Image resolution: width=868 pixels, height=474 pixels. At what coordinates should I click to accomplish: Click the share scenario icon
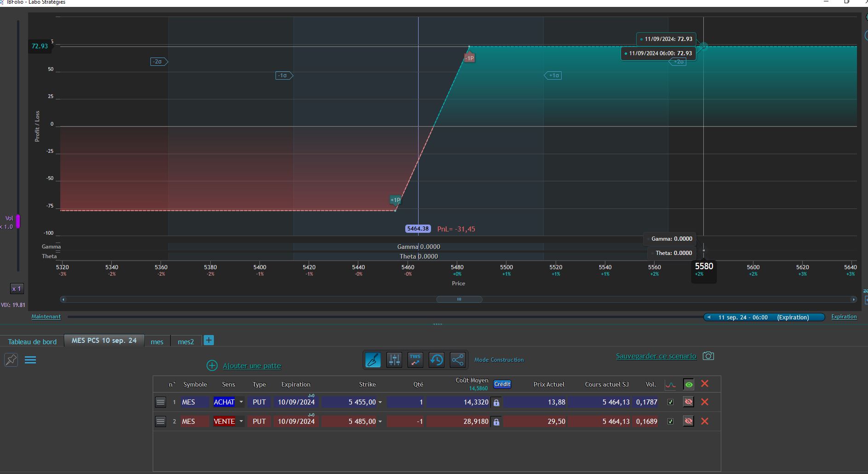tap(457, 360)
